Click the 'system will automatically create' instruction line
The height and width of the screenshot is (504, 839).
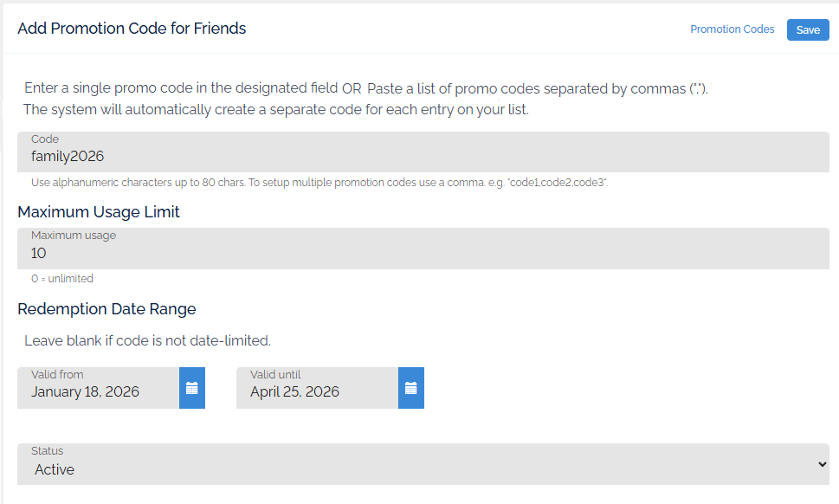point(275,110)
